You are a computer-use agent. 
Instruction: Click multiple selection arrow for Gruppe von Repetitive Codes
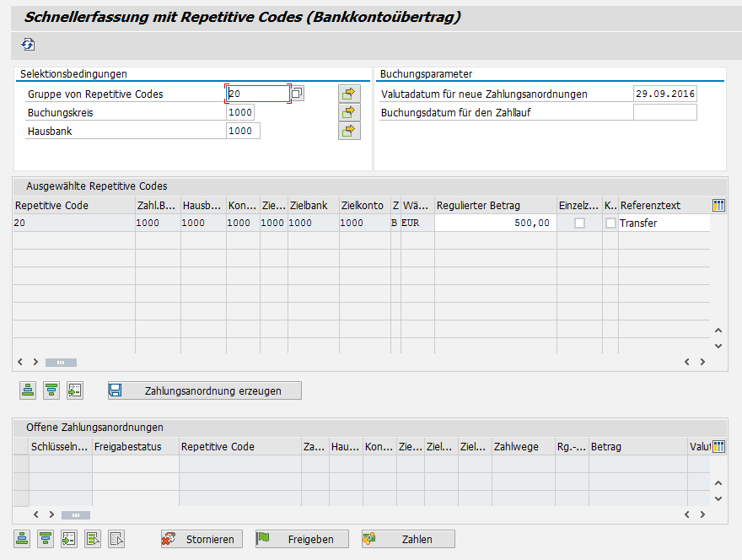coord(348,94)
